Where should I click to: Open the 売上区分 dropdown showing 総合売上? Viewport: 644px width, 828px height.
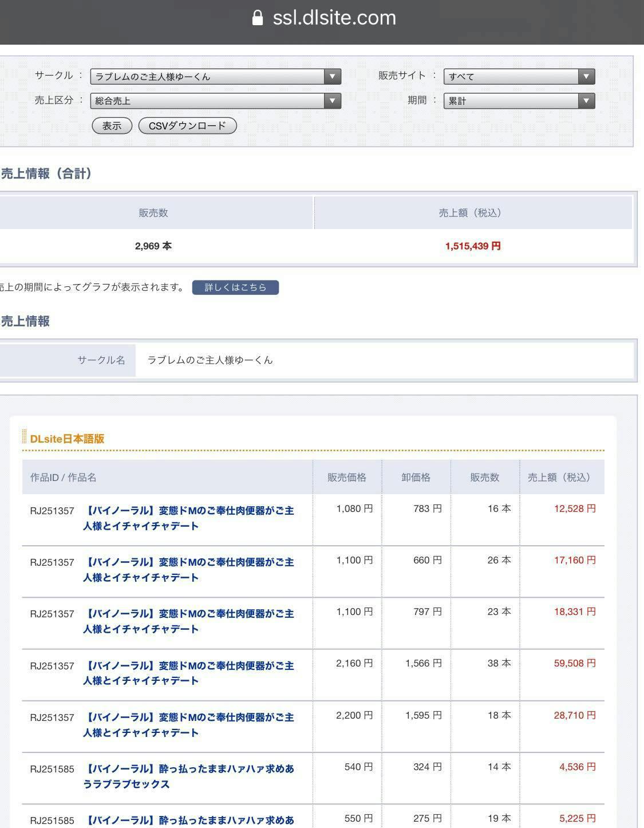pyautogui.click(x=216, y=101)
